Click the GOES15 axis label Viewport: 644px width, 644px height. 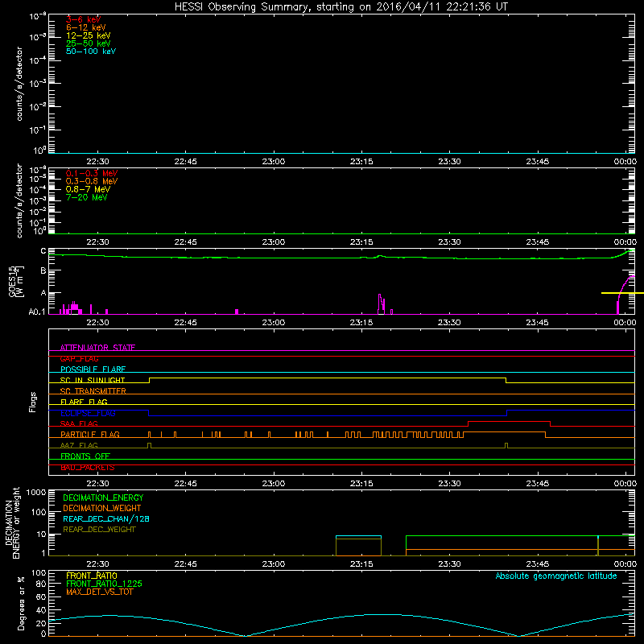(12, 281)
